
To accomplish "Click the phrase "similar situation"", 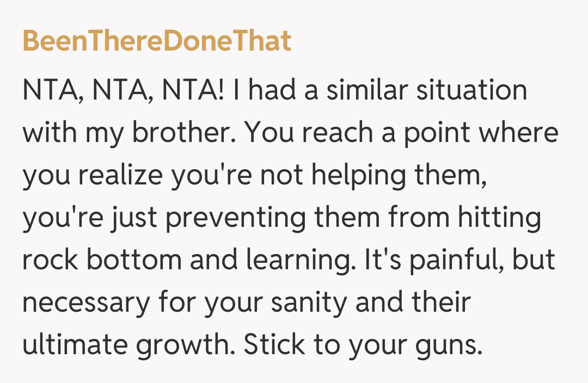I will coord(426,91).
